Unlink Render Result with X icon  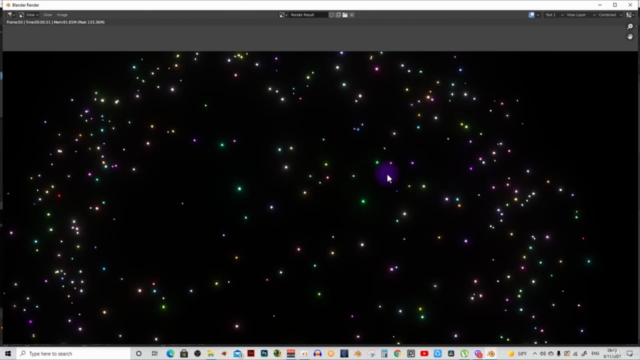[x=352, y=15]
